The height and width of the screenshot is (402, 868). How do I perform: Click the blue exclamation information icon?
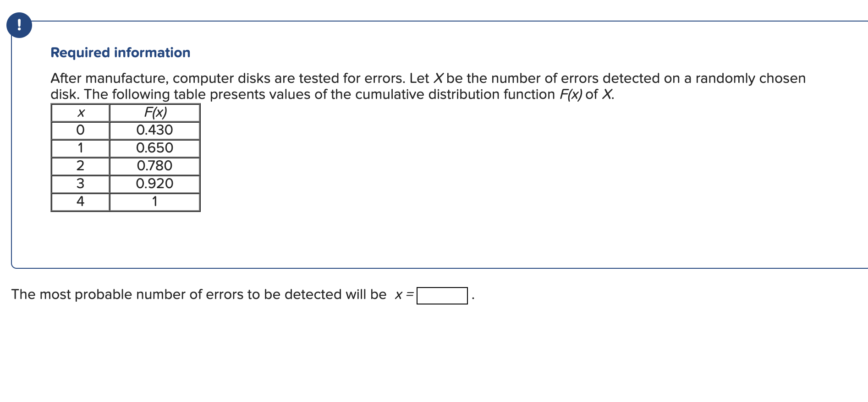(19, 24)
